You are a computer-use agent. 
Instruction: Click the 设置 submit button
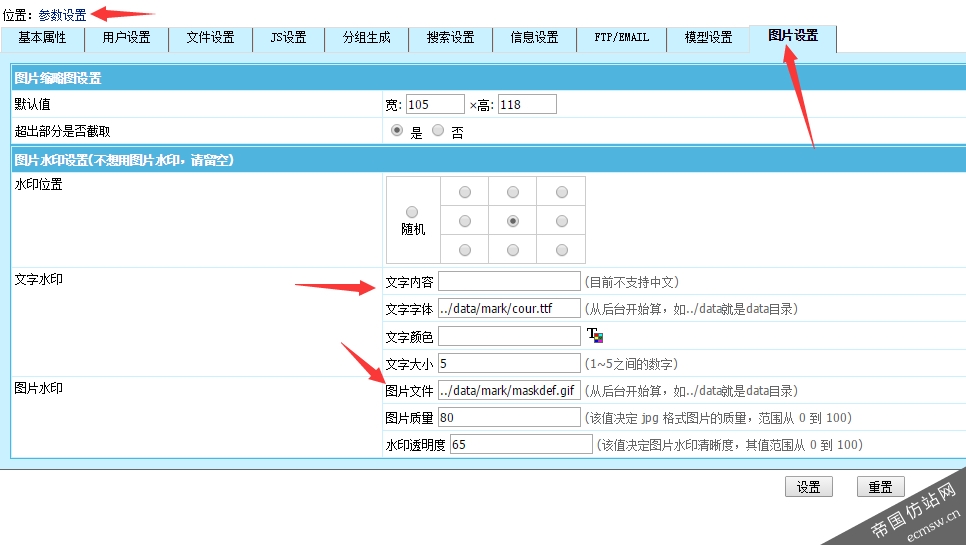pos(808,487)
